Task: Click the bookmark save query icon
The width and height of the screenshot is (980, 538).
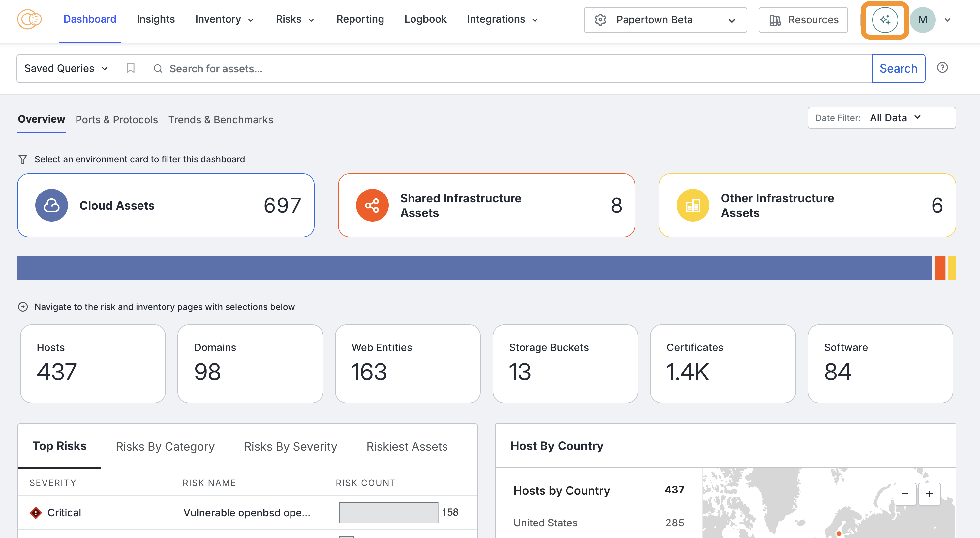Action: pos(131,68)
